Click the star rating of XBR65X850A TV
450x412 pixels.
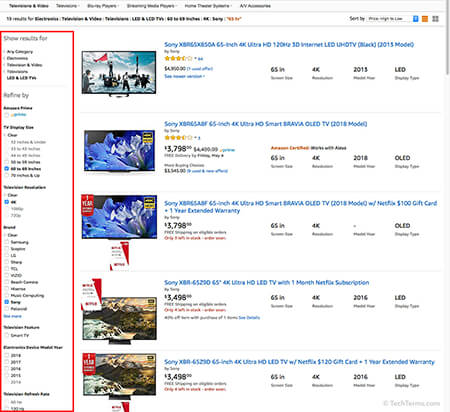coord(178,58)
